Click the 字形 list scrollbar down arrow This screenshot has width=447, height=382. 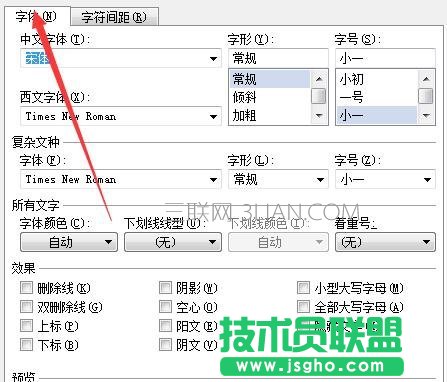(319, 116)
